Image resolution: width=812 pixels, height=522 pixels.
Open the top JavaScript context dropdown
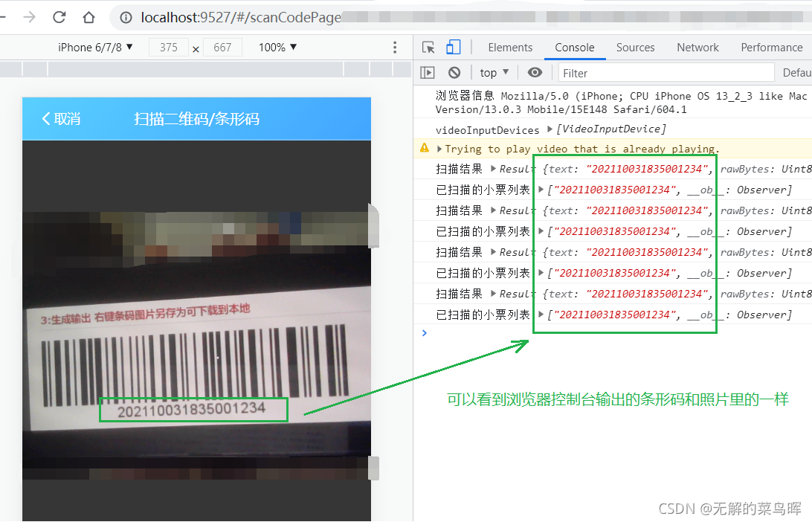pos(494,73)
